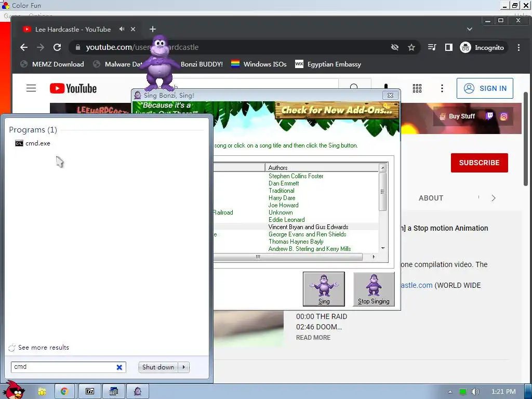
Task: Open the tracking protection eye icon
Action: 395,47
